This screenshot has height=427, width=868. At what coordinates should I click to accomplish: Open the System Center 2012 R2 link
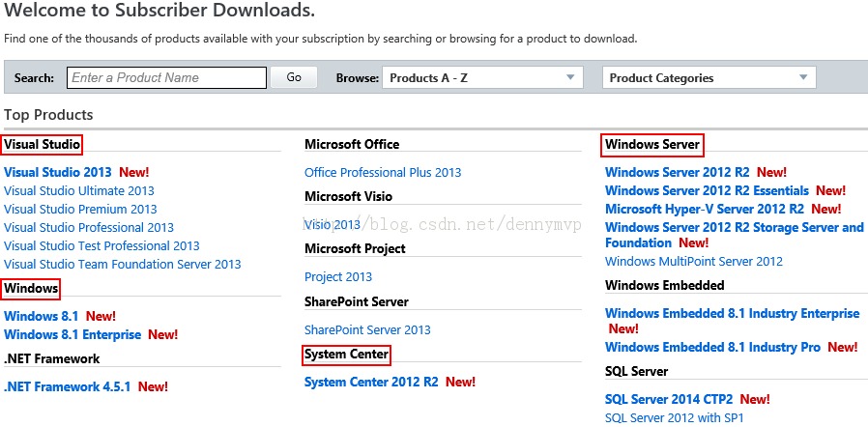(371, 383)
